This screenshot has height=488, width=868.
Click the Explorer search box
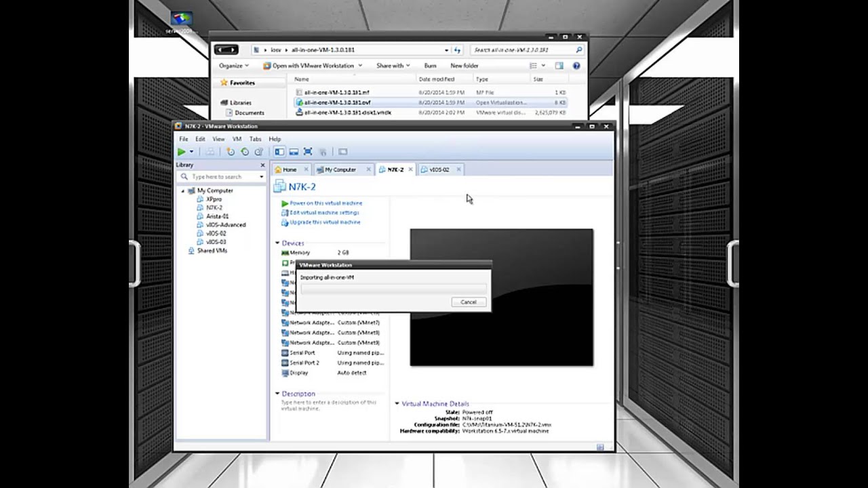coord(528,49)
